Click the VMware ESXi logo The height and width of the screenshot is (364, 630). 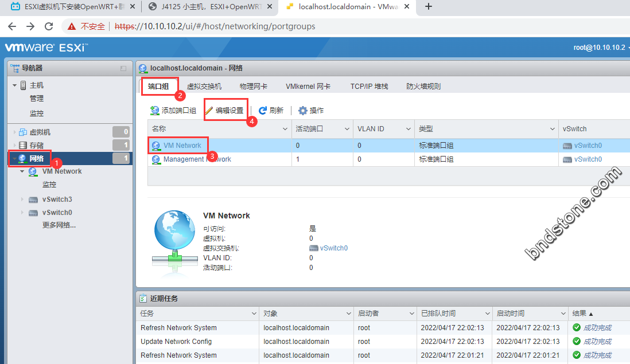(46, 48)
